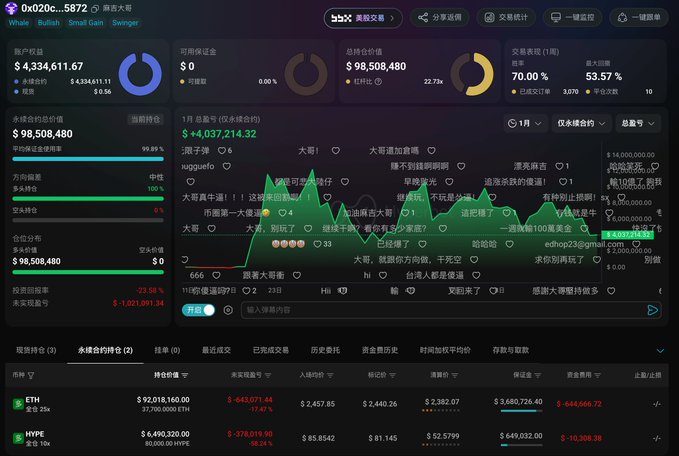The height and width of the screenshot is (456, 679).
Task: Like the 台湾人都是傻逼 comment
Action: [476, 275]
